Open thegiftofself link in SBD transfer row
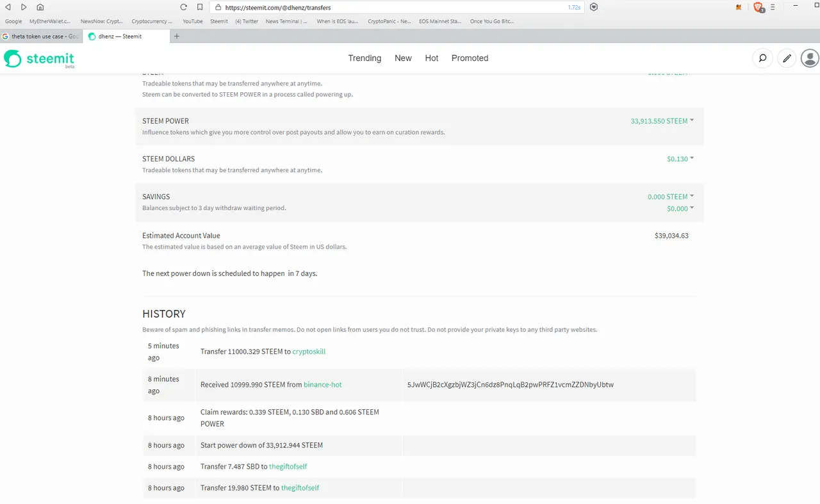820x504 pixels. 288,467
